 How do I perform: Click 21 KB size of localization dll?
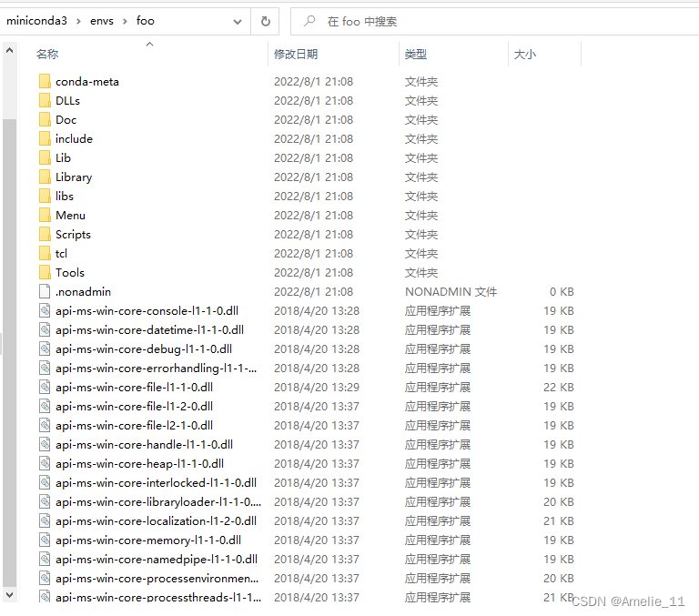point(559,521)
